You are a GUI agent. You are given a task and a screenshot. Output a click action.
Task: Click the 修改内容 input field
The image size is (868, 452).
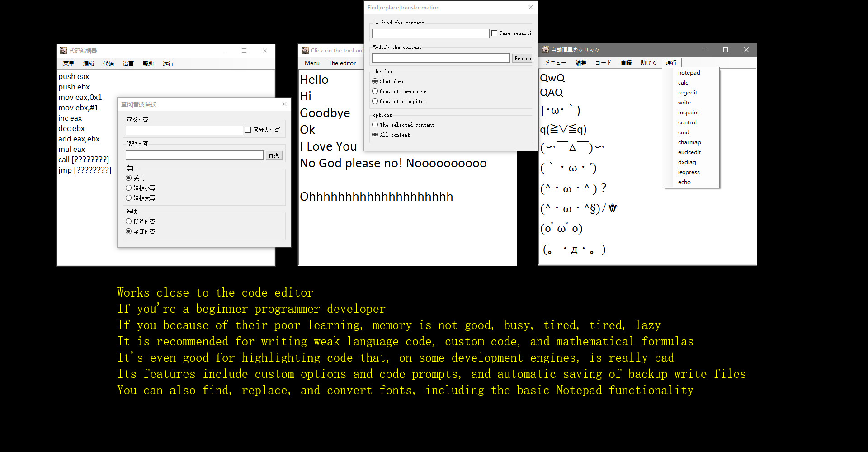(x=194, y=155)
